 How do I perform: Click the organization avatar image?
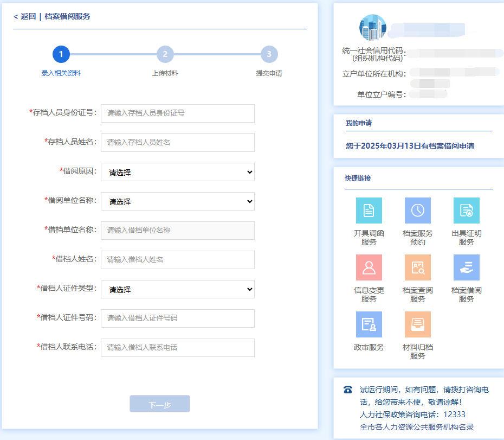click(x=373, y=28)
